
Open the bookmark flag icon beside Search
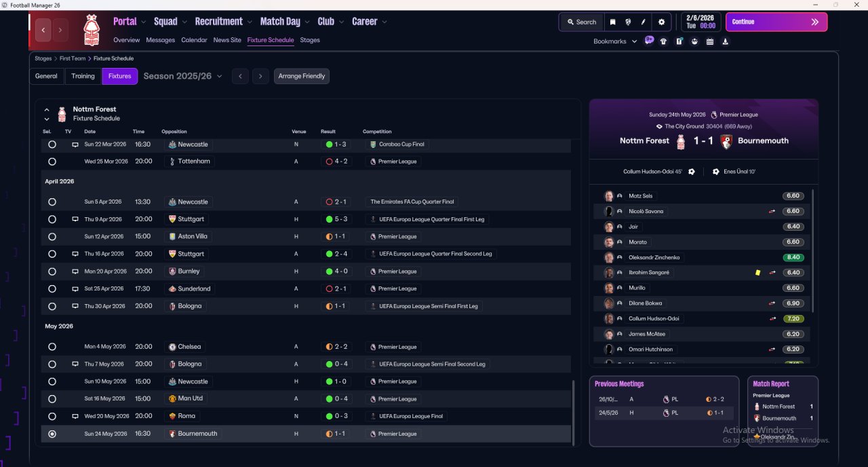[x=612, y=22]
